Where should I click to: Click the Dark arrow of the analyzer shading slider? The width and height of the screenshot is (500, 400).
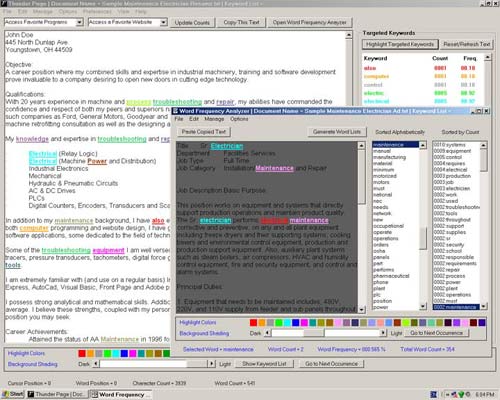(267, 333)
